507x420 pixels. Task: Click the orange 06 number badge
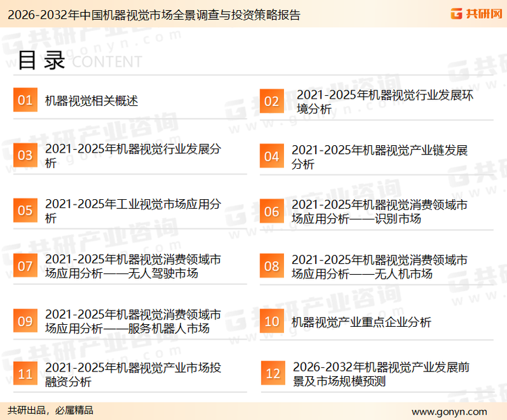[272, 211]
